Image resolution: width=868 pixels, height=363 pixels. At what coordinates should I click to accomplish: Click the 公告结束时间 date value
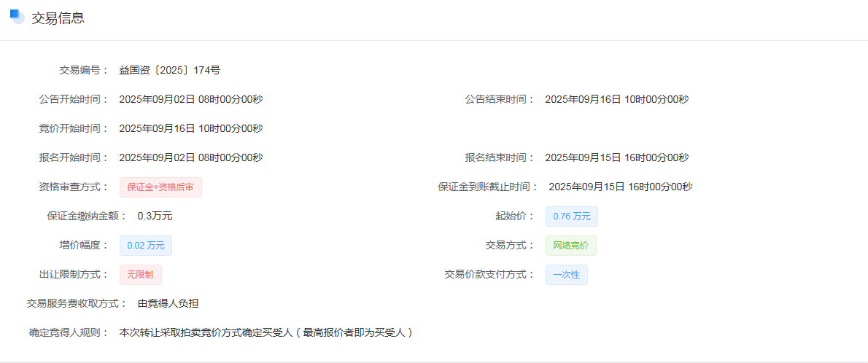(617, 99)
